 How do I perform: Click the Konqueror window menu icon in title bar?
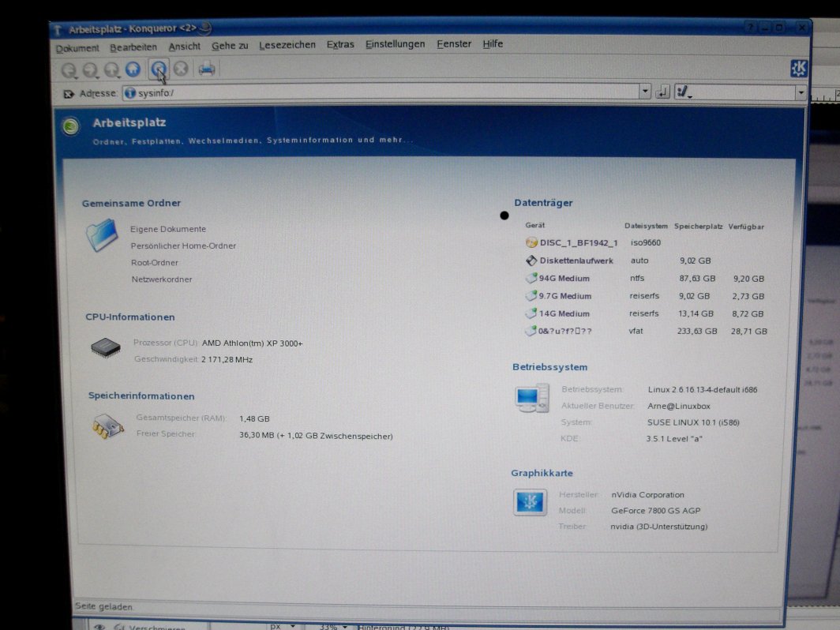click(58, 30)
